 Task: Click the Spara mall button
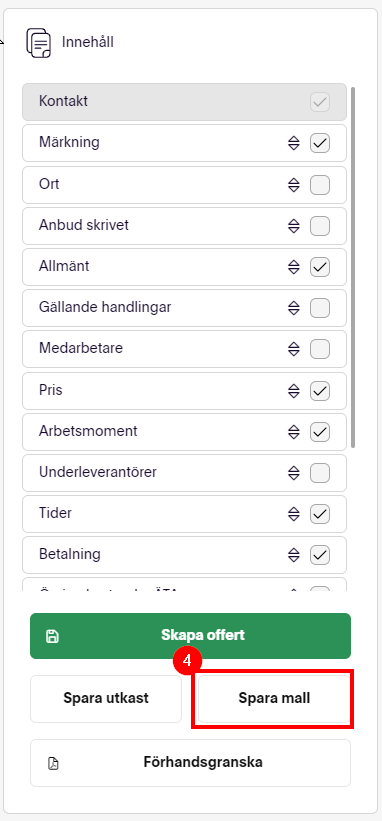[274, 698]
